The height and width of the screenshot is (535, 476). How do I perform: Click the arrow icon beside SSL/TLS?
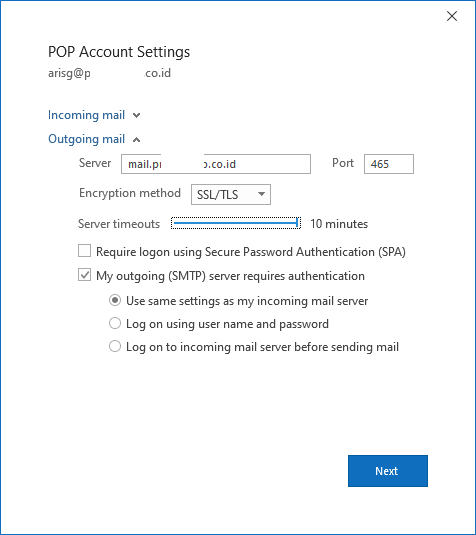point(261,194)
